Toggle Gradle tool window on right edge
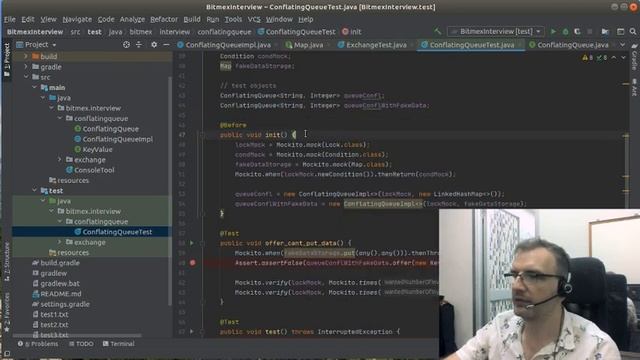Screen dimensions: 640x360 pos(634,57)
